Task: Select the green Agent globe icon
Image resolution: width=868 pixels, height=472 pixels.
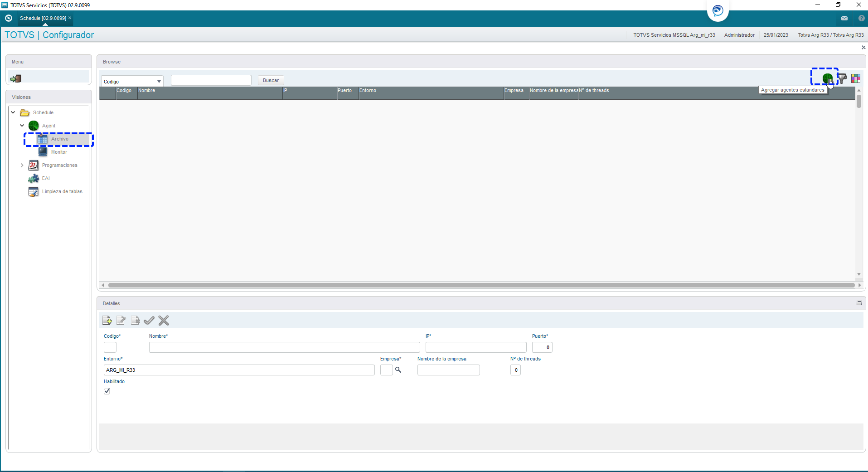Action: tap(34, 126)
